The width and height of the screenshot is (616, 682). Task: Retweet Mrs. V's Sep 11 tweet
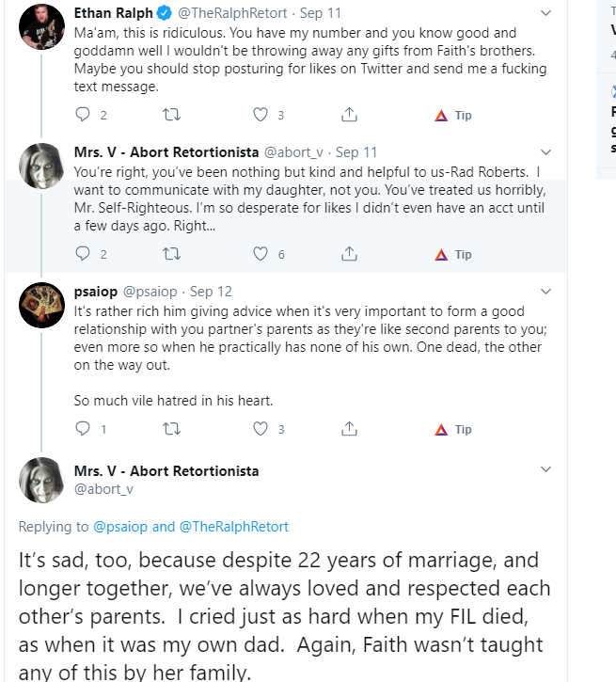[x=171, y=254]
